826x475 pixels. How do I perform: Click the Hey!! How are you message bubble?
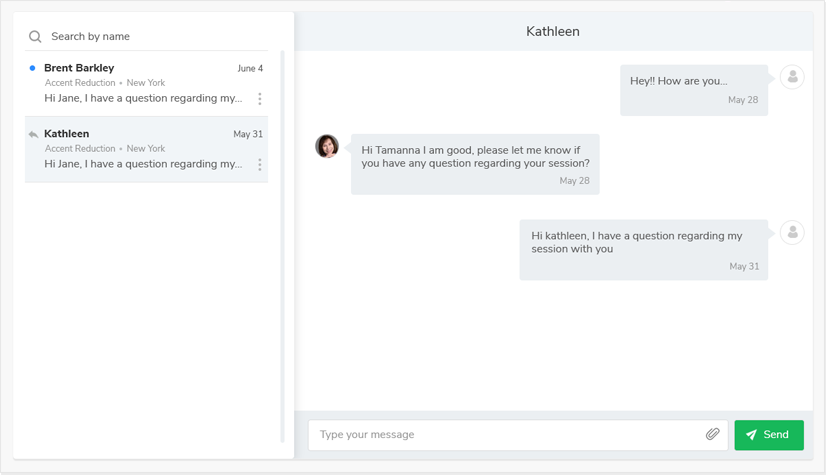coord(694,90)
